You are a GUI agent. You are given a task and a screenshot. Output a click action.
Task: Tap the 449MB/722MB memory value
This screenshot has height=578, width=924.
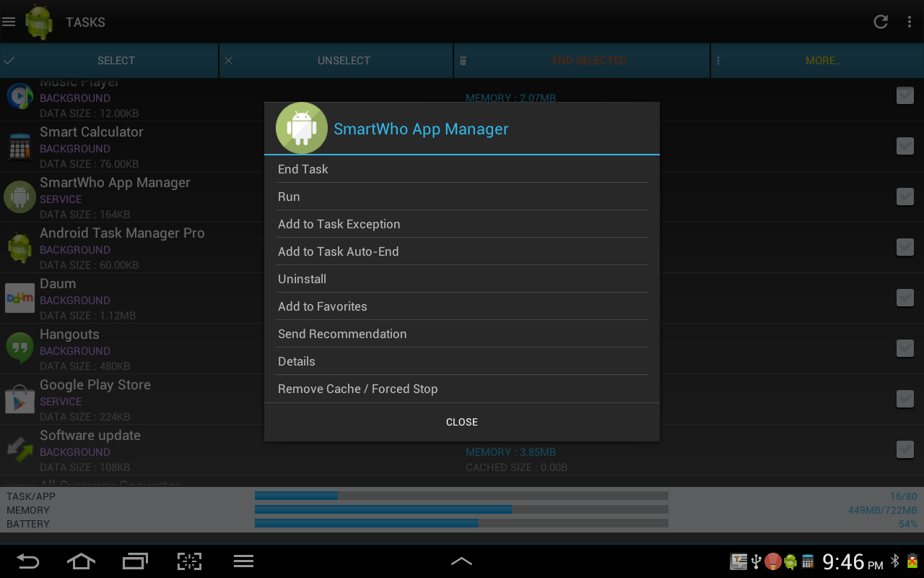tap(882, 510)
